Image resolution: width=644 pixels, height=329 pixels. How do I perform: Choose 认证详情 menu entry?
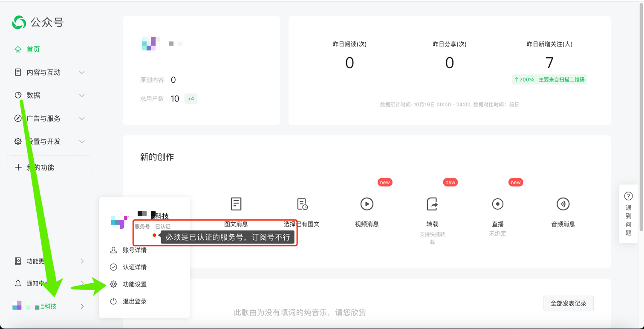[x=134, y=267]
